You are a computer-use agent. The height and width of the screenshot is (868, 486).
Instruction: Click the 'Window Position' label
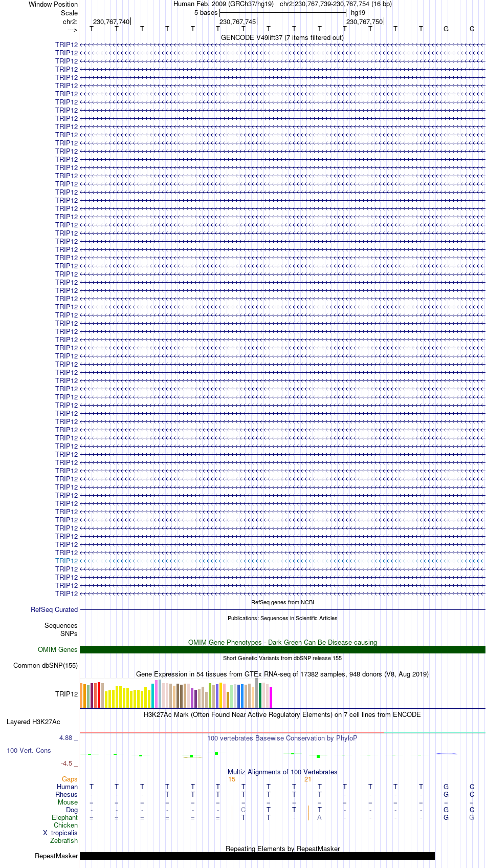[53, 4]
